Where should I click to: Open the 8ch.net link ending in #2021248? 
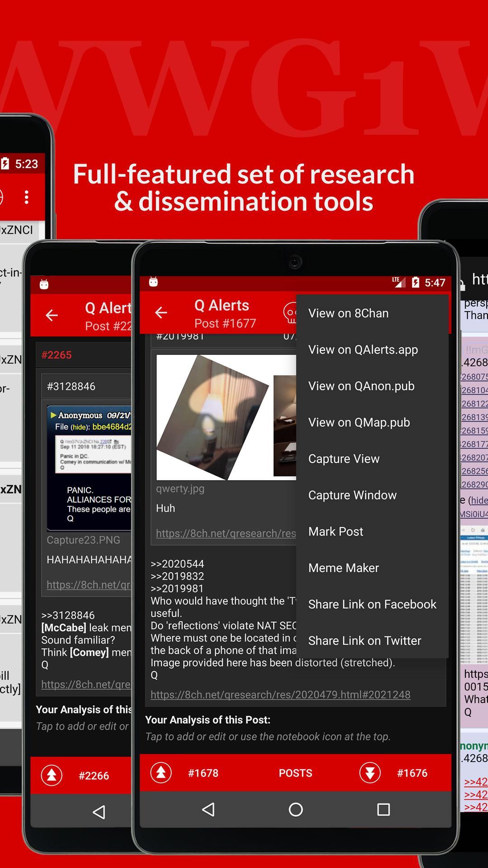pos(280,694)
